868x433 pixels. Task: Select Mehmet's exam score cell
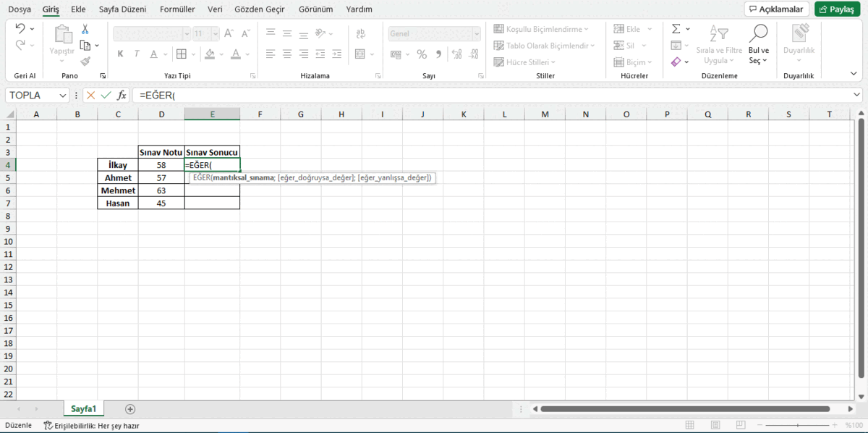[x=161, y=190]
